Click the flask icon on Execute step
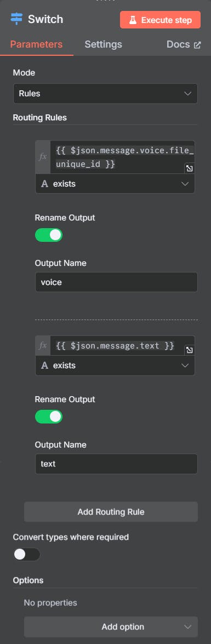This screenshot has width=211, height=644. [133, 20]
